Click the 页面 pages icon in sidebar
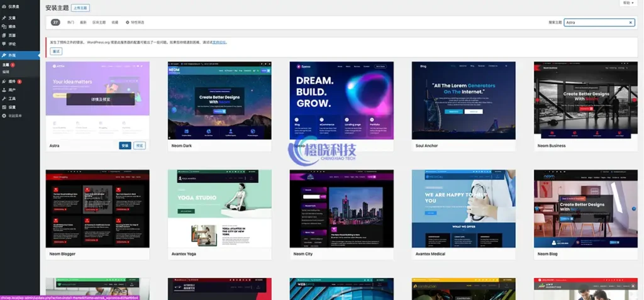The width and height of the screenshot is (644, 300). coord(4,35)
